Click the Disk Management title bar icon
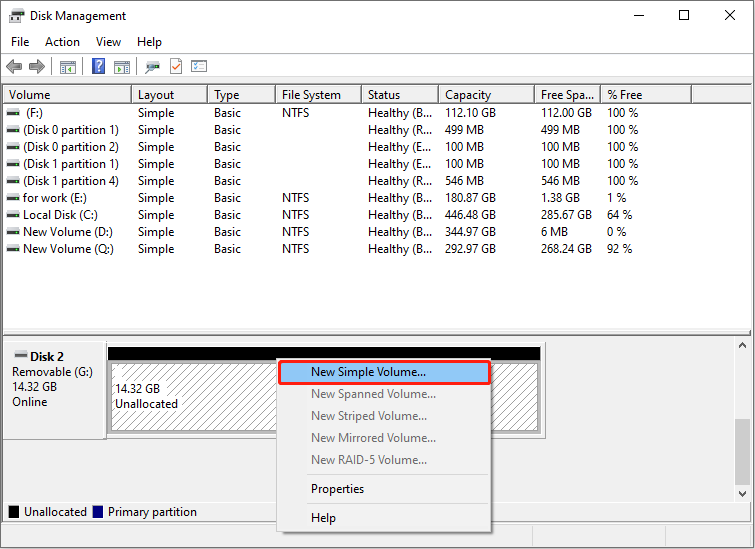This screenshot has height=549, width=755. (16, 16)
